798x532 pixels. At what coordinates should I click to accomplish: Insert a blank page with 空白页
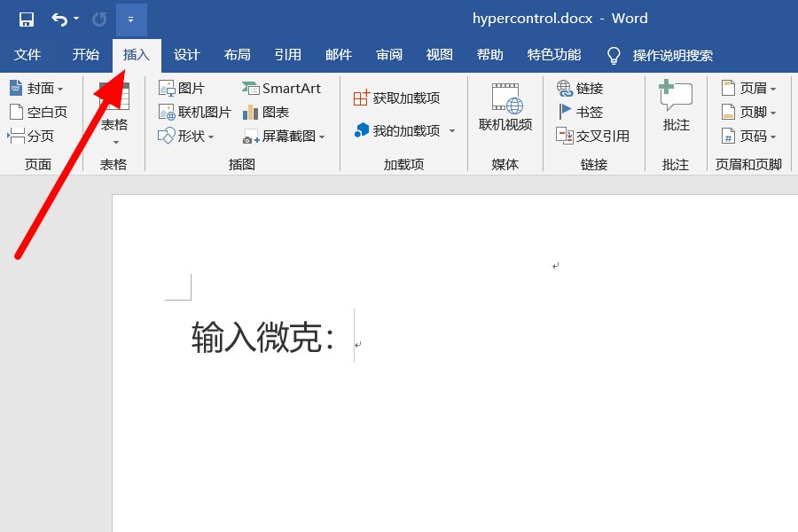pos(36,112)
